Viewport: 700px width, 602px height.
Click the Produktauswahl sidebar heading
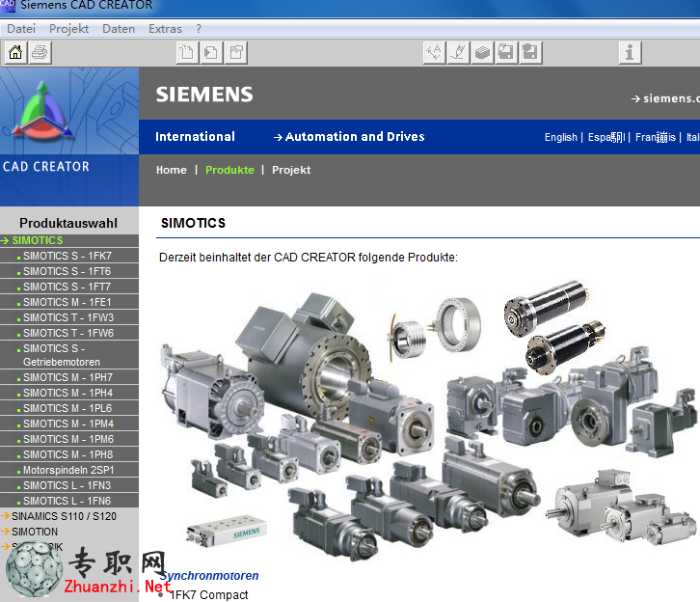coord(68,223)
